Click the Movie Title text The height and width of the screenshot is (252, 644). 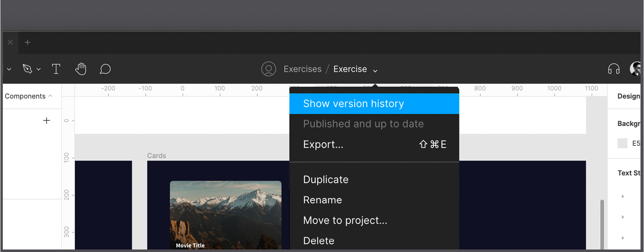click(190, 245)
